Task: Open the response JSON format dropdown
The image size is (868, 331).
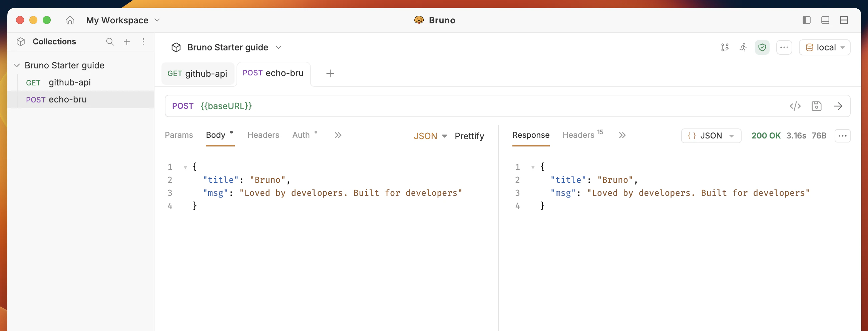Action: [x=711, y=136]
